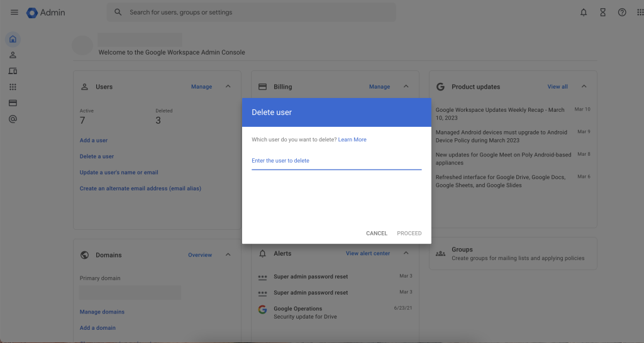Screen dimensions: 644x343
Task: Open the hourglass tasks icon
Action: [602, 13]
